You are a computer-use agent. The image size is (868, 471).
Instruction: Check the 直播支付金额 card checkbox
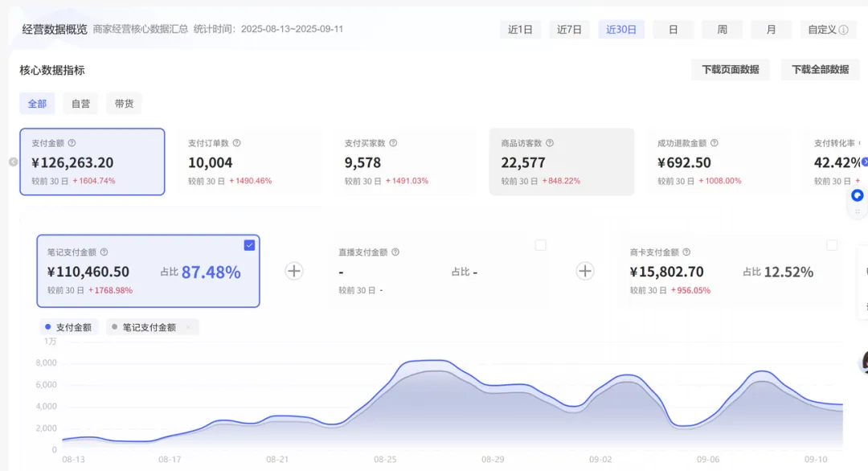pyautogui.click(x=540, y=245)
